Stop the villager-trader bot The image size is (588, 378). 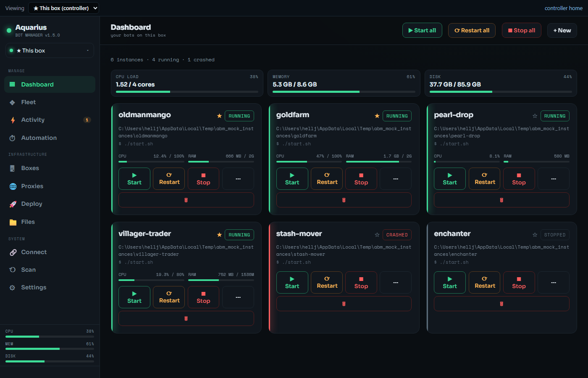[x=203, y=297]
